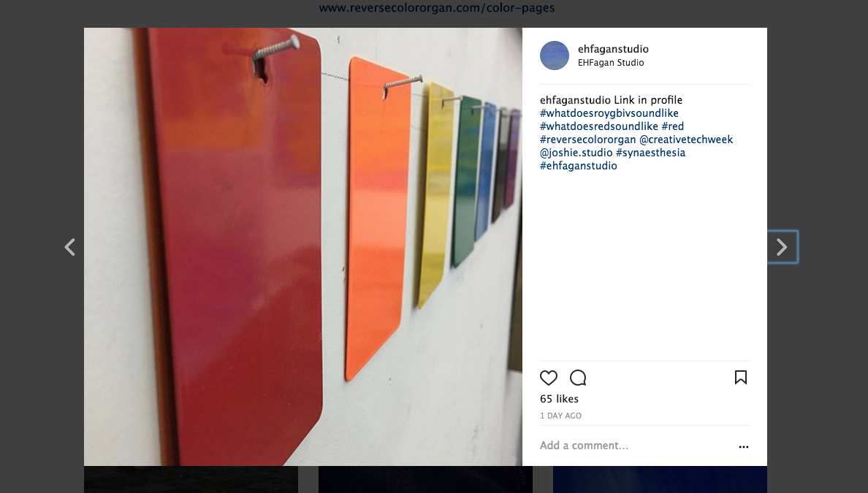Go to previous post with left chevron

point(69,247)
